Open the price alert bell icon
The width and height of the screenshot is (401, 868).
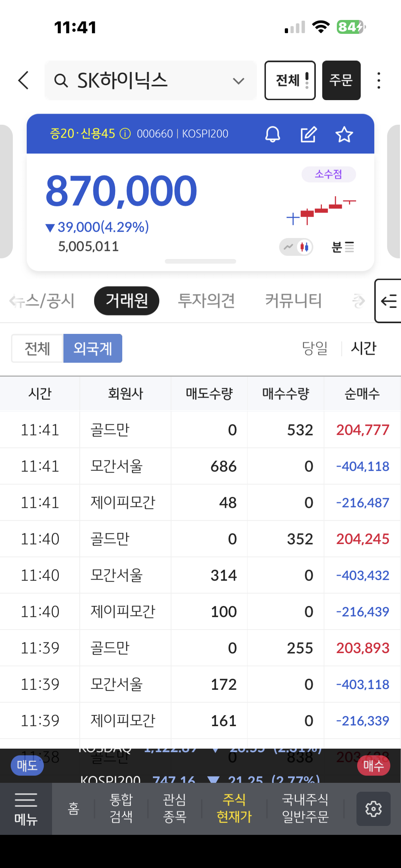tap(273, 134)
